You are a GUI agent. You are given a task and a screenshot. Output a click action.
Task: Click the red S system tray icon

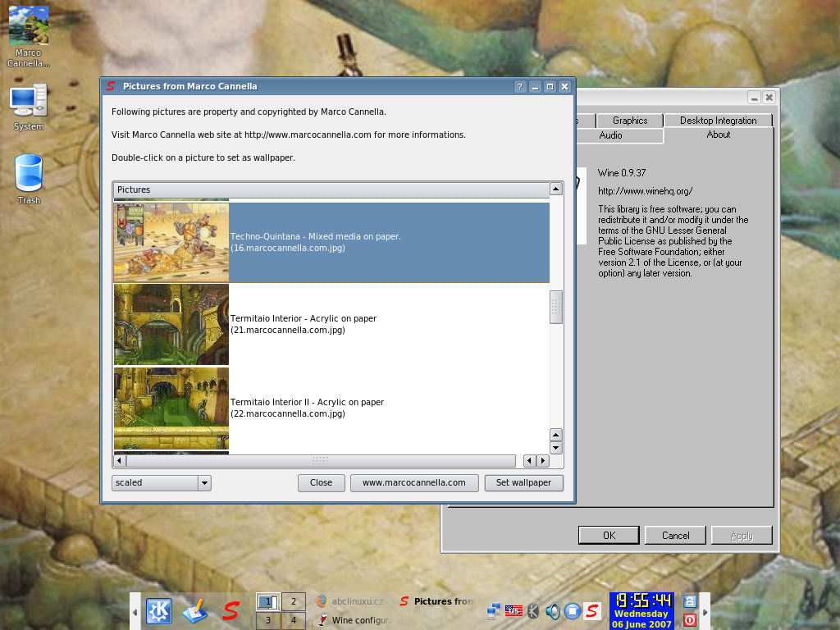[x=592, y=610]
